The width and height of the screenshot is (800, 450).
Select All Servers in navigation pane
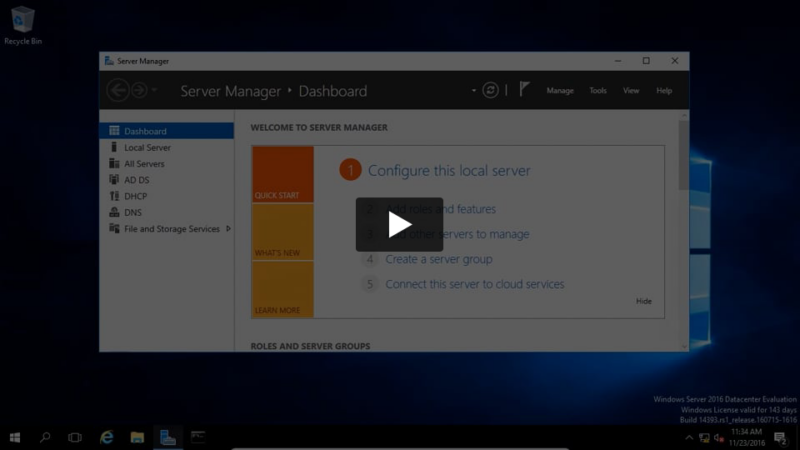click(x=144, y=164)
